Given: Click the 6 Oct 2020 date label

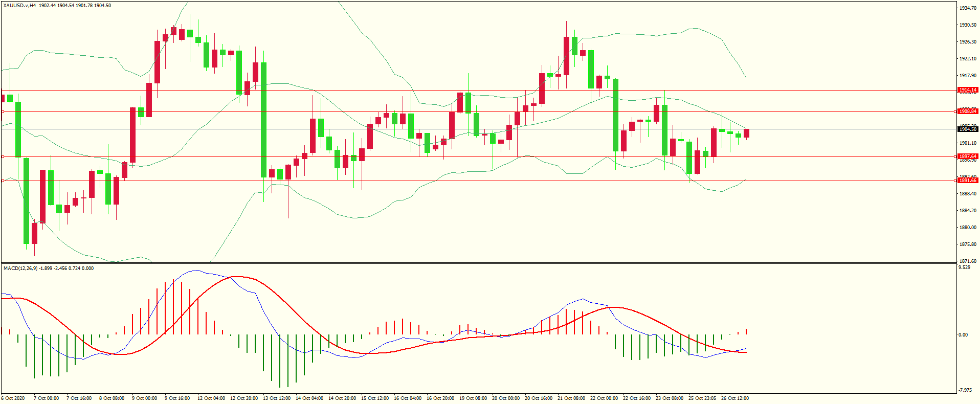Looking at the screenshot, I should [x=13, y=398].
